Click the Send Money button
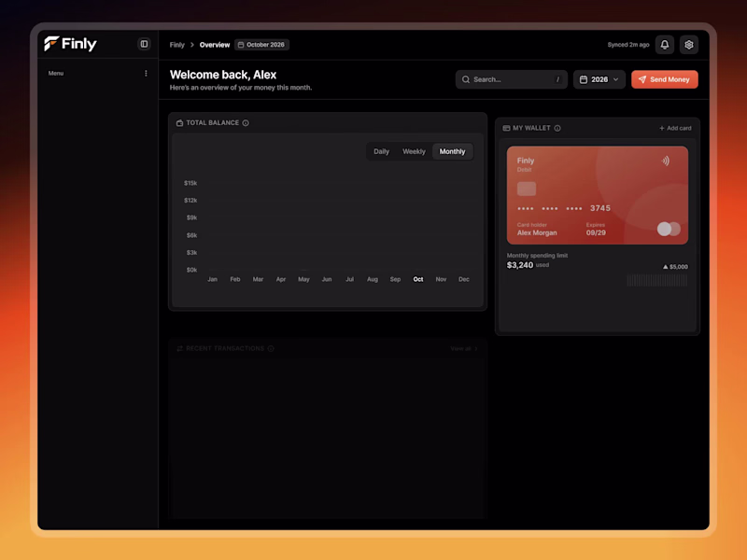This screenshot has width=747, height=560. [x=665, y=79]
